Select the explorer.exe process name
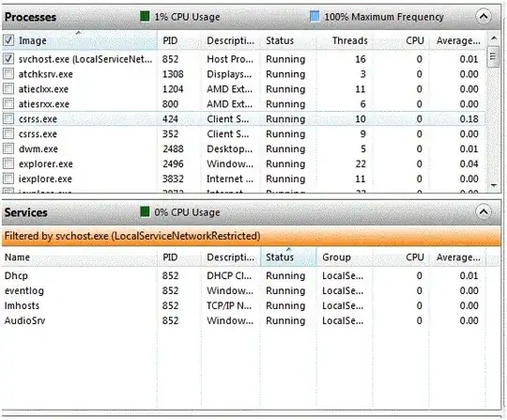The image size is (507, 420). point(46,163)
